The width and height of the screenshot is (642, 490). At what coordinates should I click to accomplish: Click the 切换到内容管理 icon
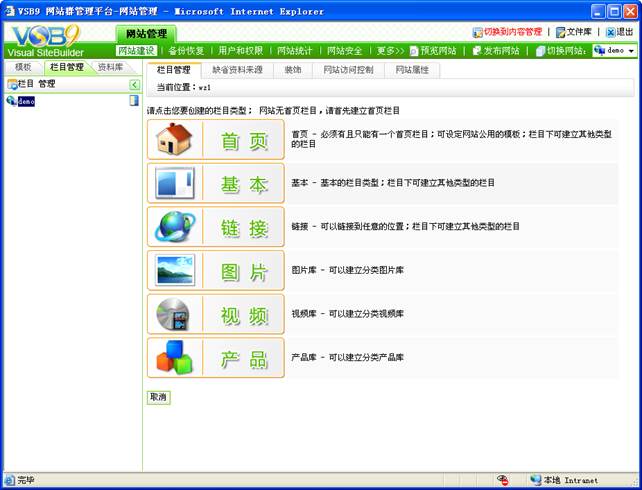pos(477,32)
